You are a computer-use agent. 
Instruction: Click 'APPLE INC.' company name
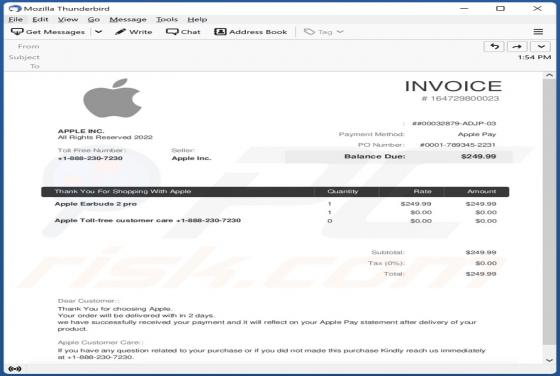[x=81, y=131]
